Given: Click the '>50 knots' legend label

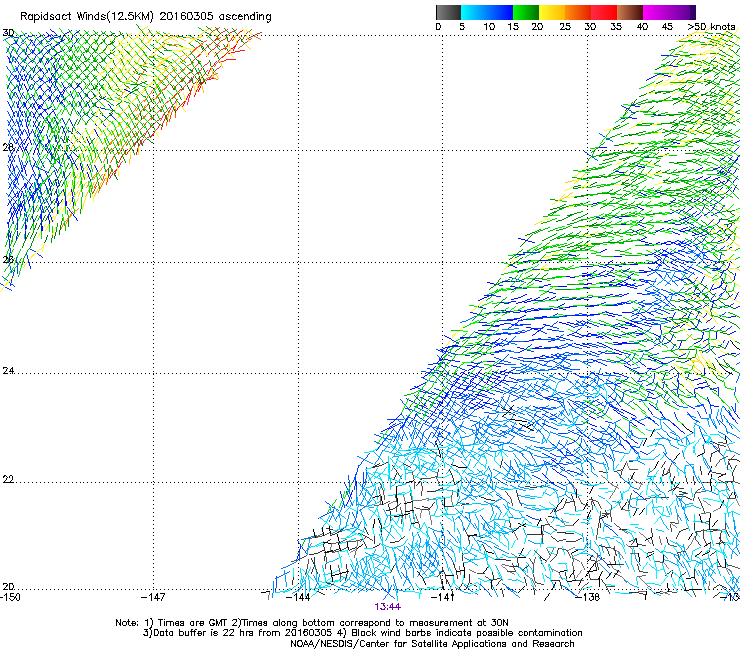Looking at the screenshot, I should point(711,27).
